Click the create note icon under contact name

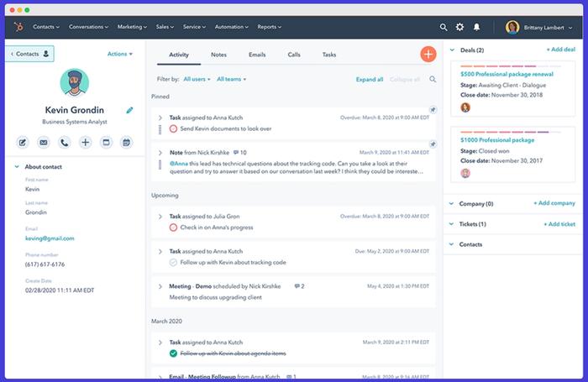coord(23,143)
